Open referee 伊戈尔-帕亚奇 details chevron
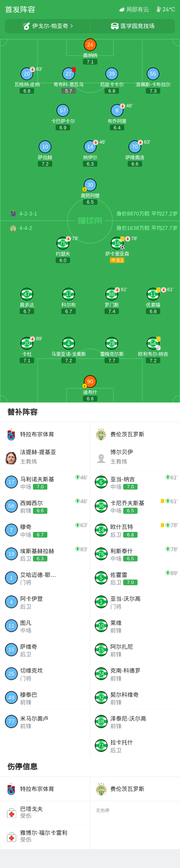 pyautogui.click(x=71, y=26)
